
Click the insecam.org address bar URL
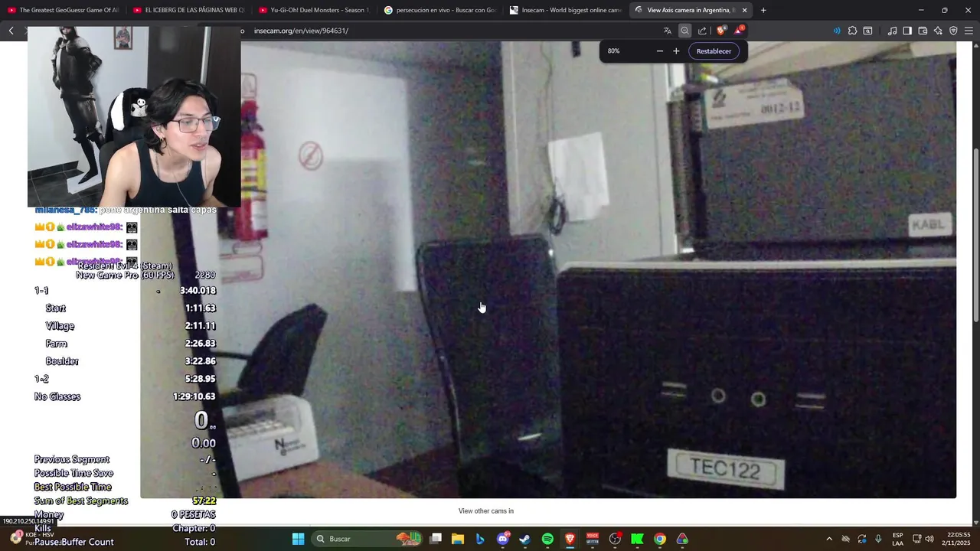[301, 31]
